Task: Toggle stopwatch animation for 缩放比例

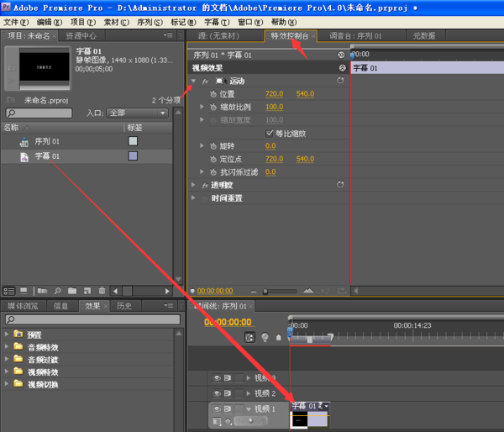Action: (213, 107)
